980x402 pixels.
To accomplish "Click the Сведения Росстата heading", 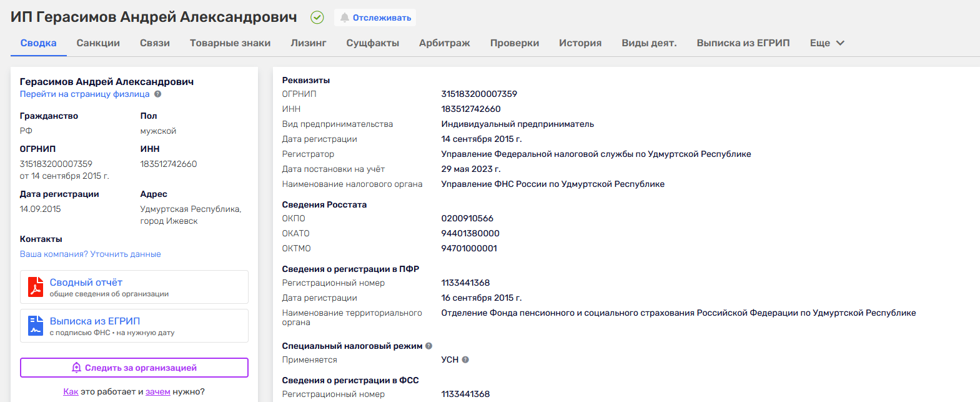I will coord(324,205).
